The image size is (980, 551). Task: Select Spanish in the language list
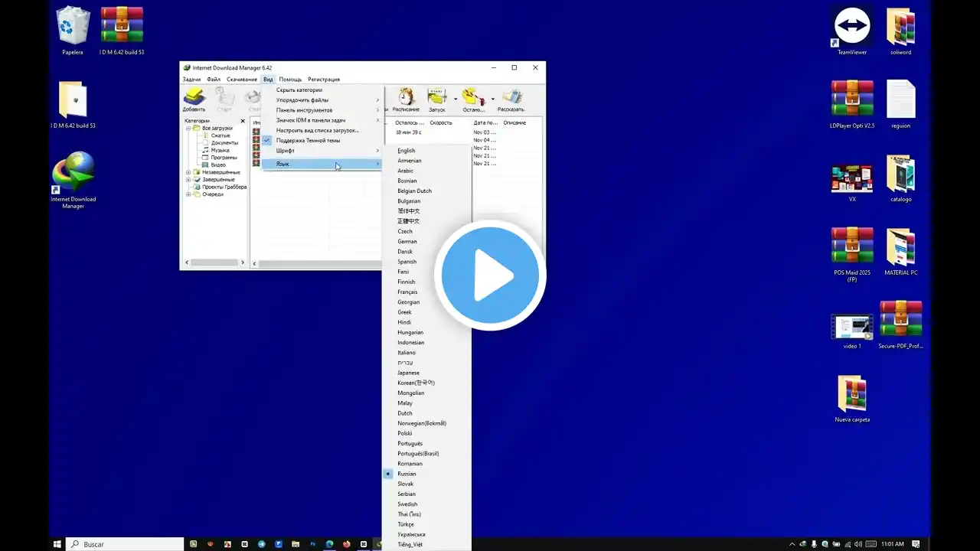[x=407, y=262]
